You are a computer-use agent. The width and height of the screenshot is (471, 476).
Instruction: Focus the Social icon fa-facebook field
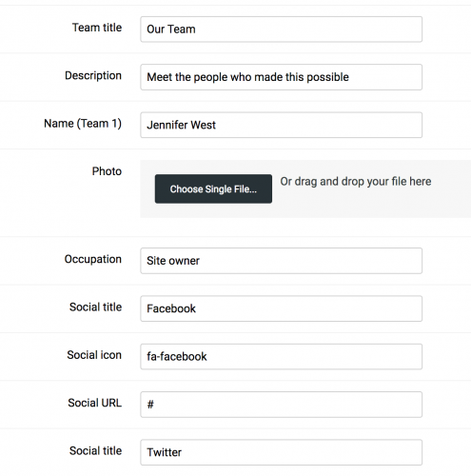click(x=281, y=356)
